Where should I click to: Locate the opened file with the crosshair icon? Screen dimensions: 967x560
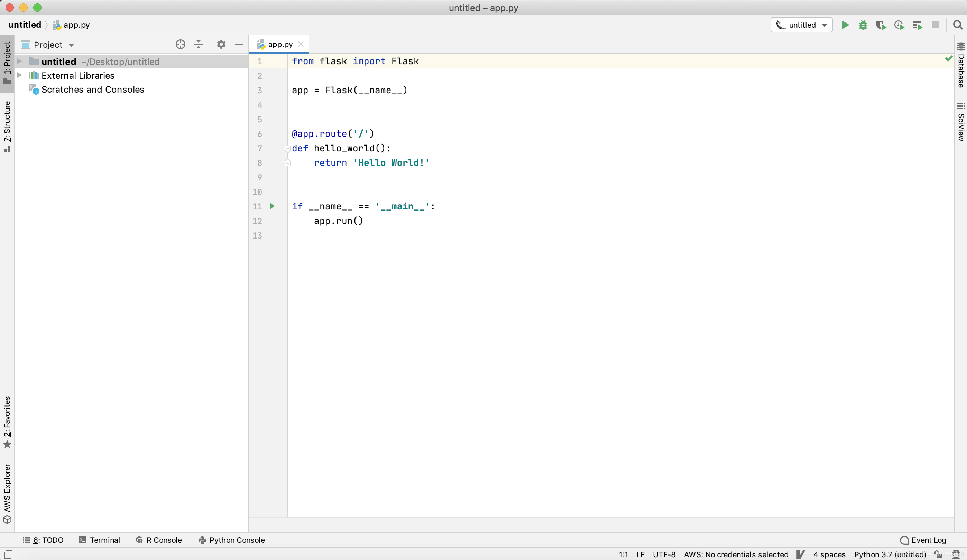(x=180, y=45)
